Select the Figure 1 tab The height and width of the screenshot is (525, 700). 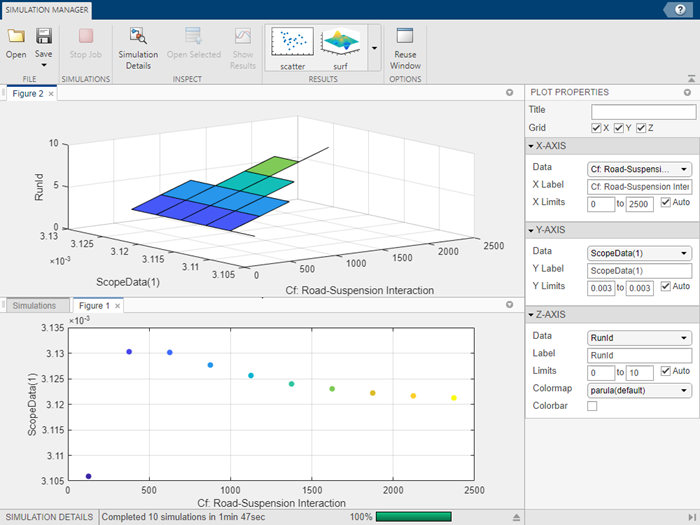point(94,305)
